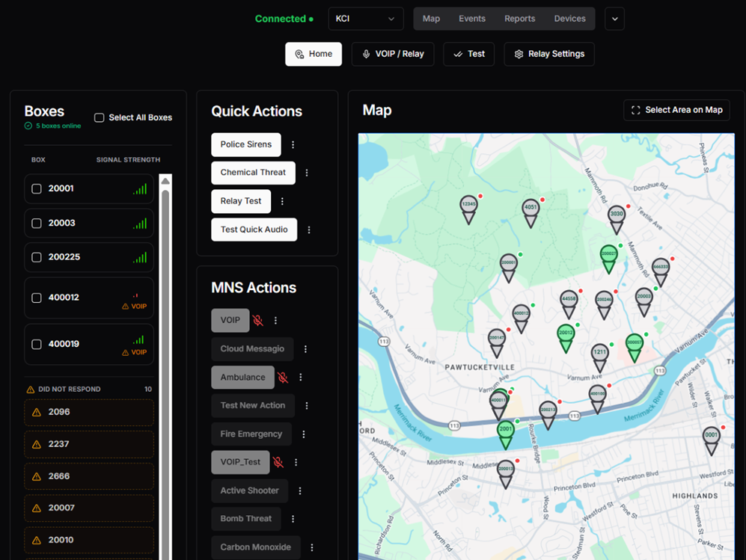Check the box 400012 checkbox
Screen dimensions: 746x560
pyautogui.click(x=37, y=298)
